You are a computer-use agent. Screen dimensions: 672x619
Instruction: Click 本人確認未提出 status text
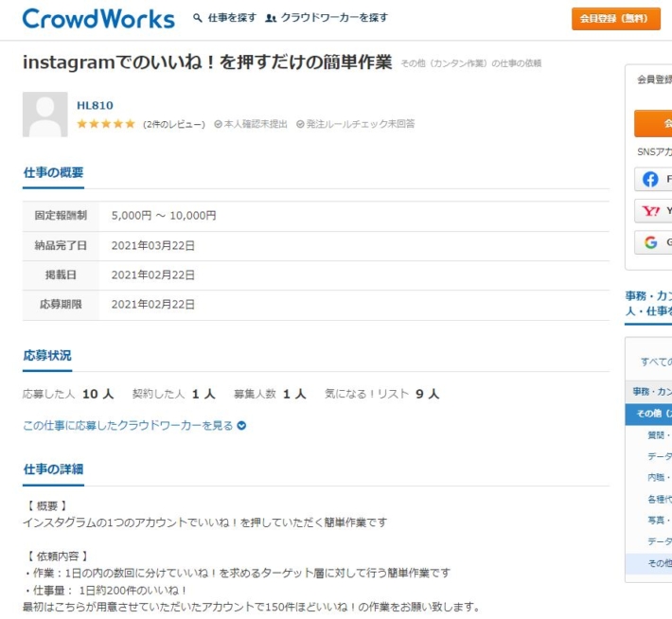(256, 124)
